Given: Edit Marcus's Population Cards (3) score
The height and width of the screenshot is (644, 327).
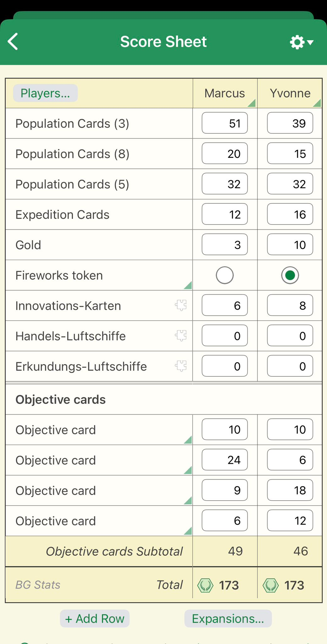Looking at the screenshot, I should (x=224, y=123).
